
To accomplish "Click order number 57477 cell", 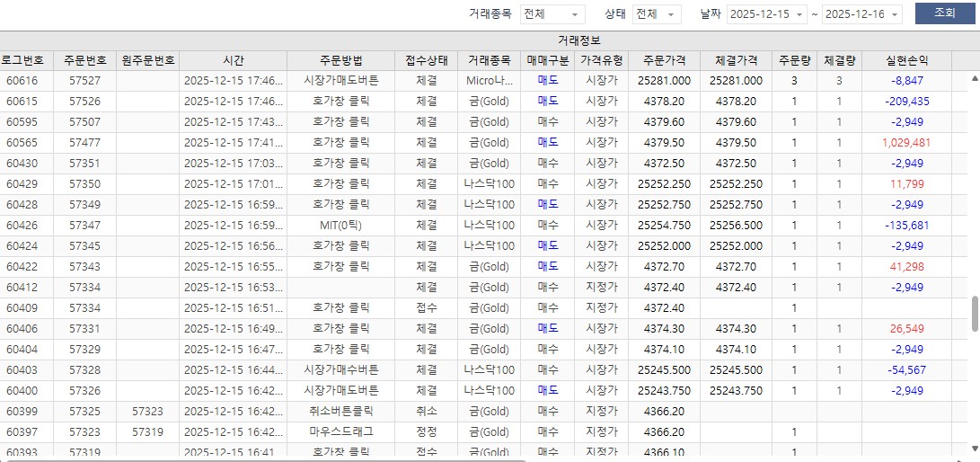I will [85, 143].
